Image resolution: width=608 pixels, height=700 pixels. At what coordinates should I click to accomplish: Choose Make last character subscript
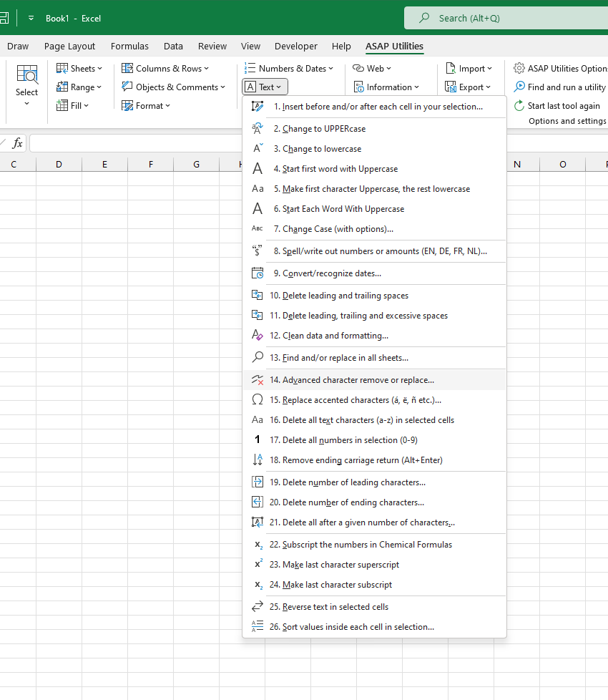[374, 585]
